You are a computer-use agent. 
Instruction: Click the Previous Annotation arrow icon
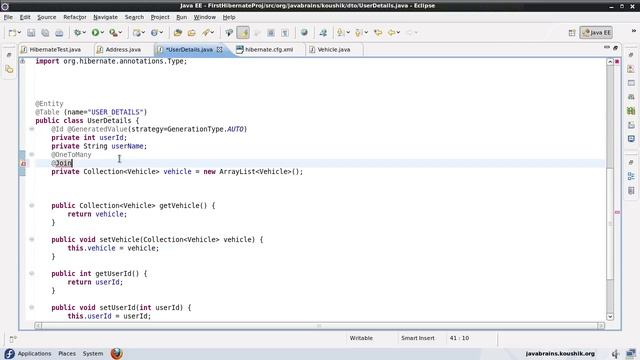[x=358, y=33]
